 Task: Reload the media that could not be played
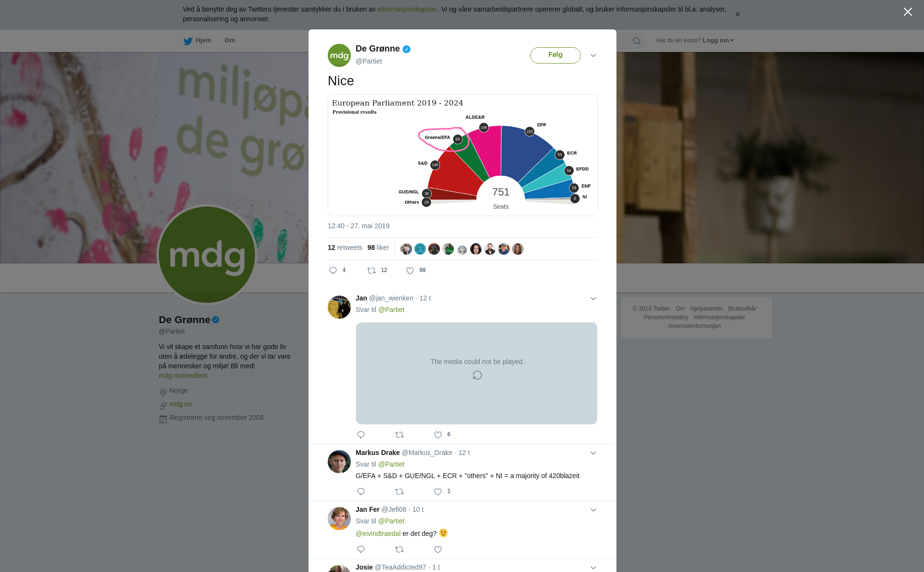(x=477, y=375)
